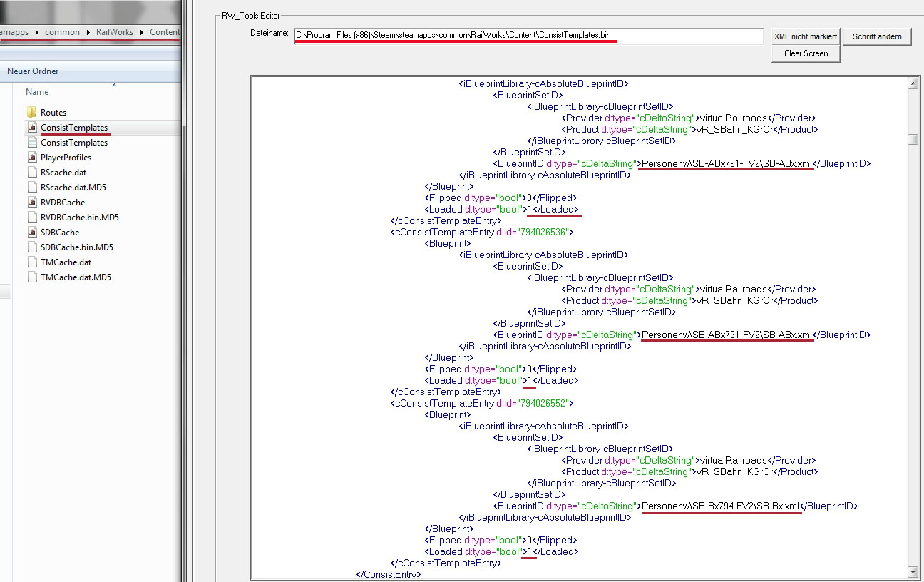Expand breadcrumb arrow between RailWorks and Content
The width and height of the screenshot is (924, 582).
[x=142, y=33]
